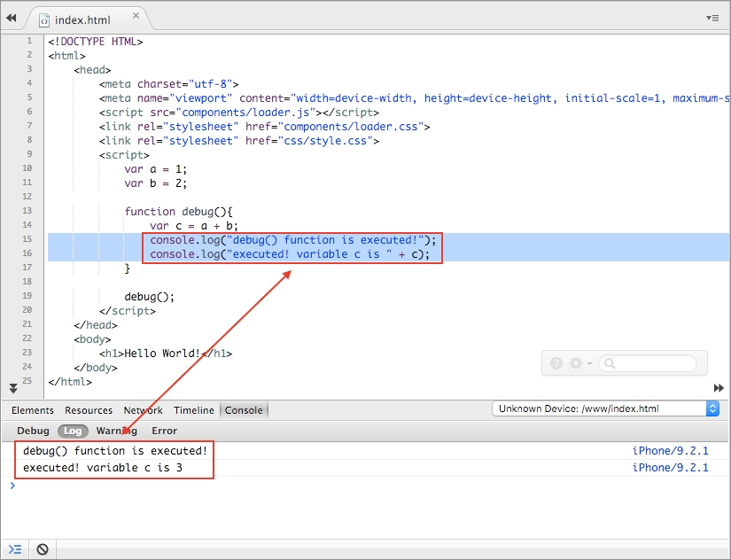Click the meta viewport code line

(x=414, y=98)
